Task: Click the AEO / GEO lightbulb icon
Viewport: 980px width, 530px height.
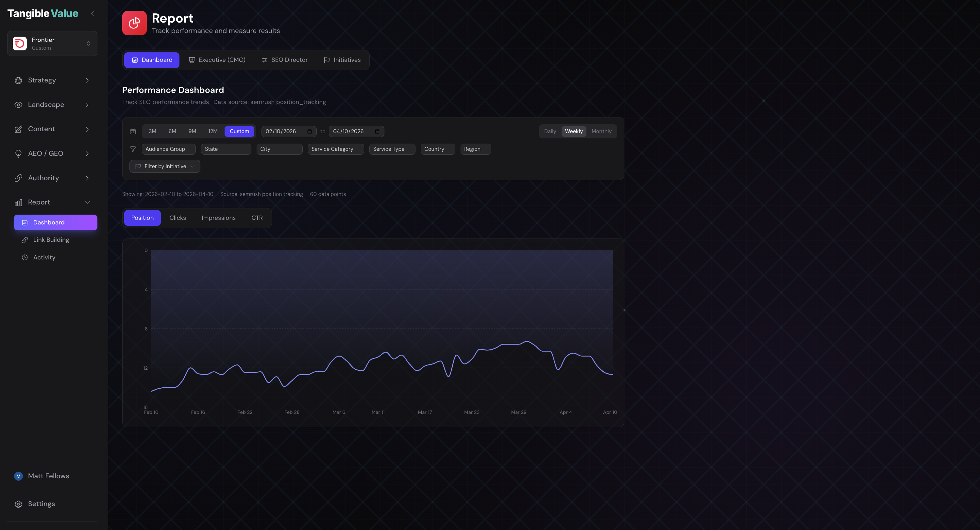Action: click(18, 153)
